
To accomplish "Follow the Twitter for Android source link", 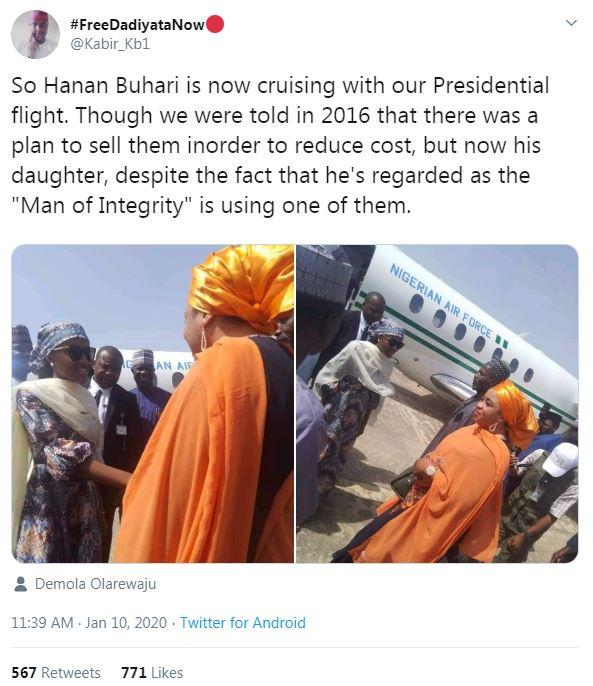I will tap(243, 623).
